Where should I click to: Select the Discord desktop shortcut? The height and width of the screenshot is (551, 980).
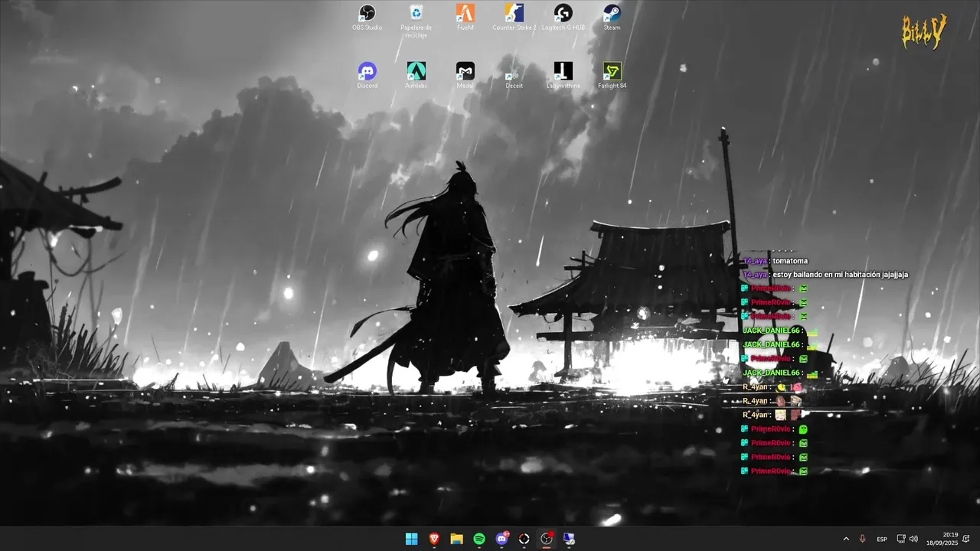[367, 76]
